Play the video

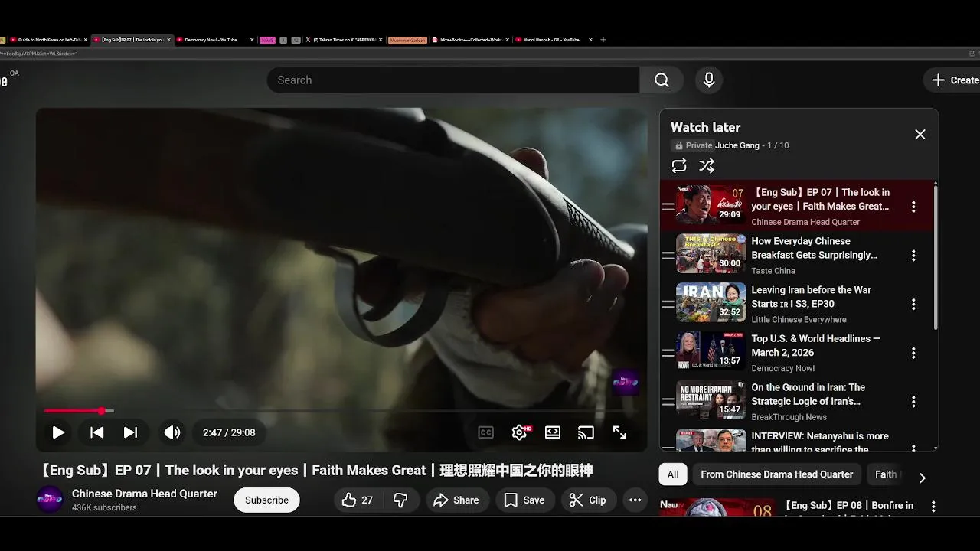tap(58, 432)
